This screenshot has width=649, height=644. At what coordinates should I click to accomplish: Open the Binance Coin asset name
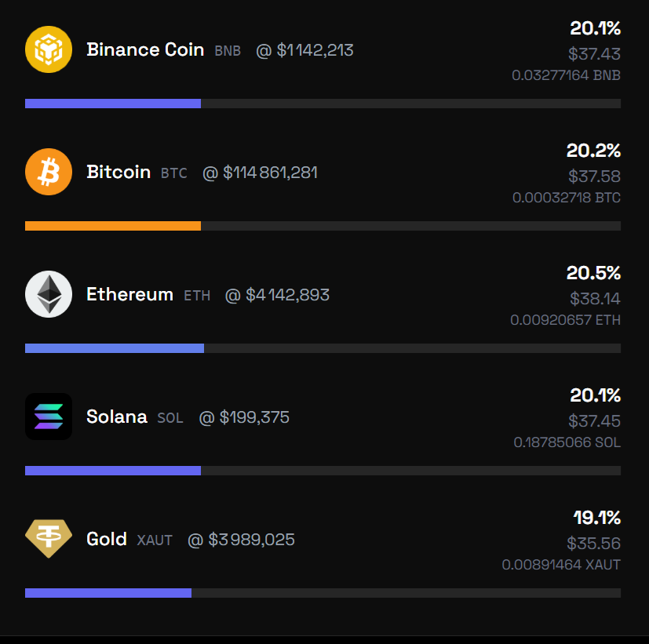[x=145, y=49]
